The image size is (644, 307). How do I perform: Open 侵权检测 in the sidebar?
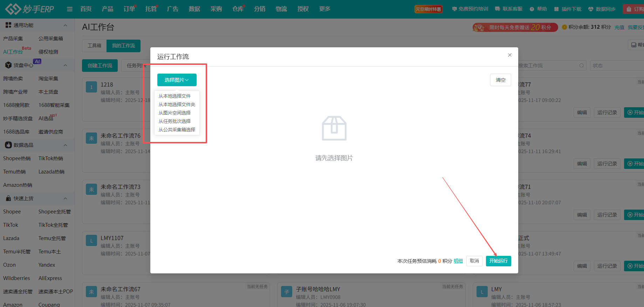point(48,52)
